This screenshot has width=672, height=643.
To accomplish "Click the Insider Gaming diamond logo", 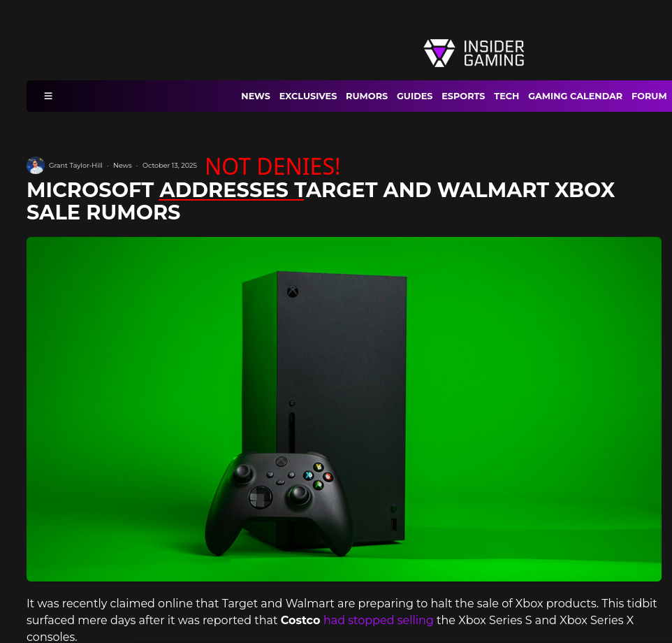I will pyautogui.click(x=439, y=53).
